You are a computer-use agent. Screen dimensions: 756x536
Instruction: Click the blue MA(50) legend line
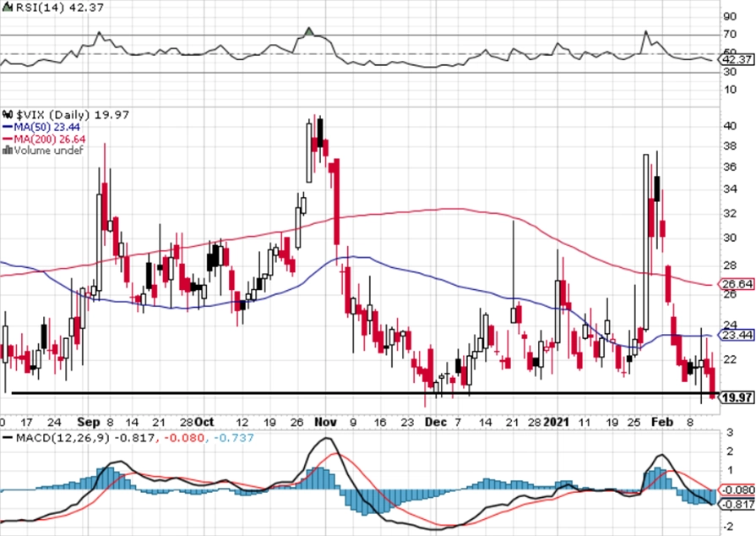pos(8,128)
